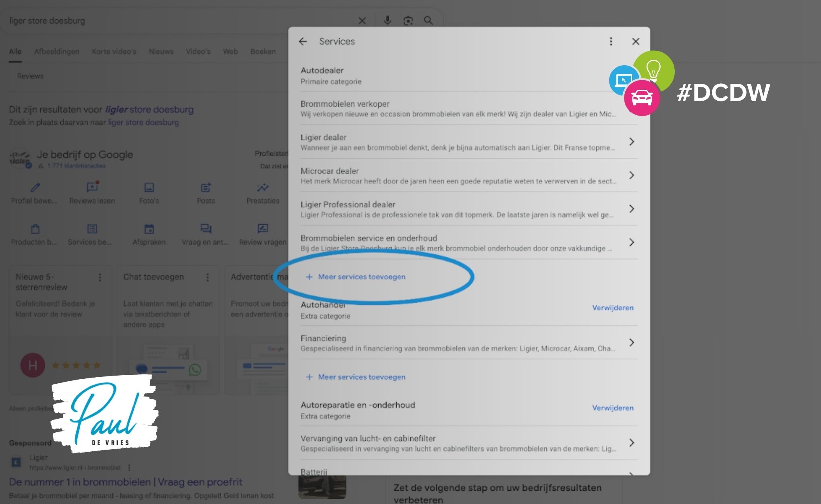Switch to the Afbeeldingen search tab

(x=56, y=52)
